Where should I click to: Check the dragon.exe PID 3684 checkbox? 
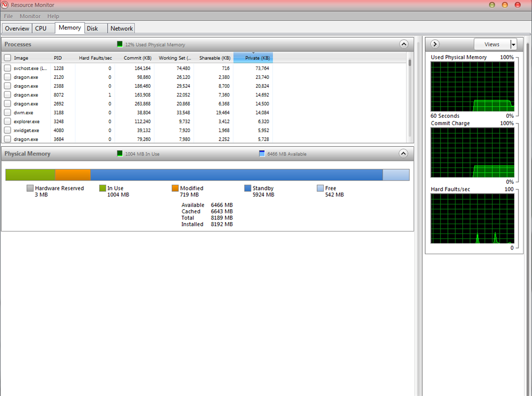click(x=7, y=139)
